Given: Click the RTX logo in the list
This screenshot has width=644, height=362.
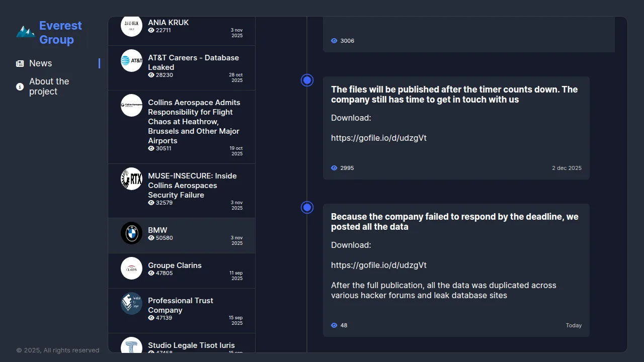Looking at the screenshot, I should pyautogui.click(x=131, y=179).
